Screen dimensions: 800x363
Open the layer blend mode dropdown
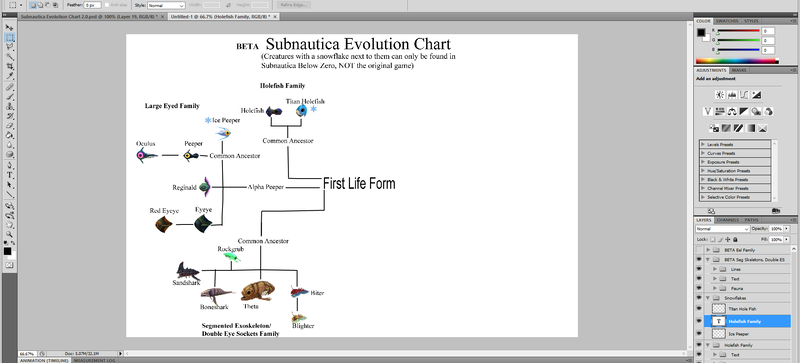pos(722,229)
